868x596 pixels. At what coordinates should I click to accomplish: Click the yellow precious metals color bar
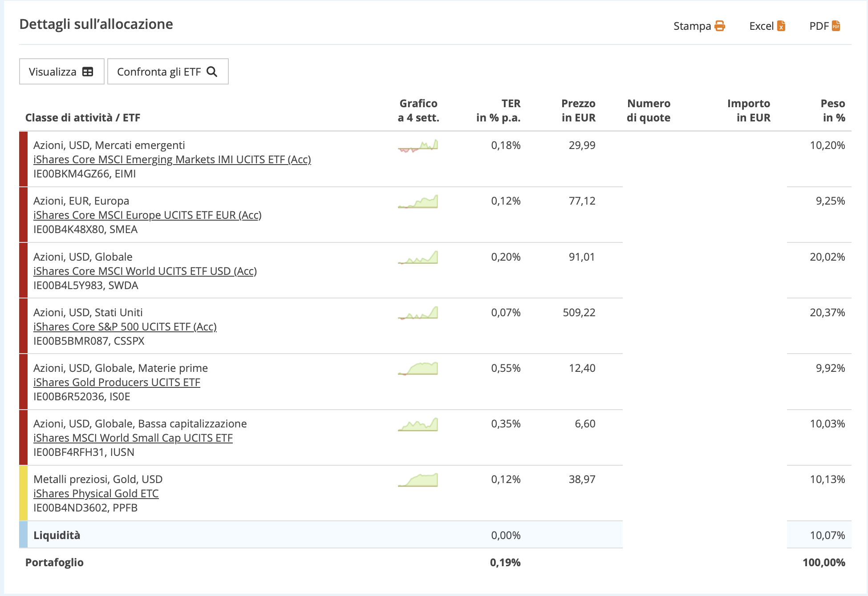coord(23,493)
